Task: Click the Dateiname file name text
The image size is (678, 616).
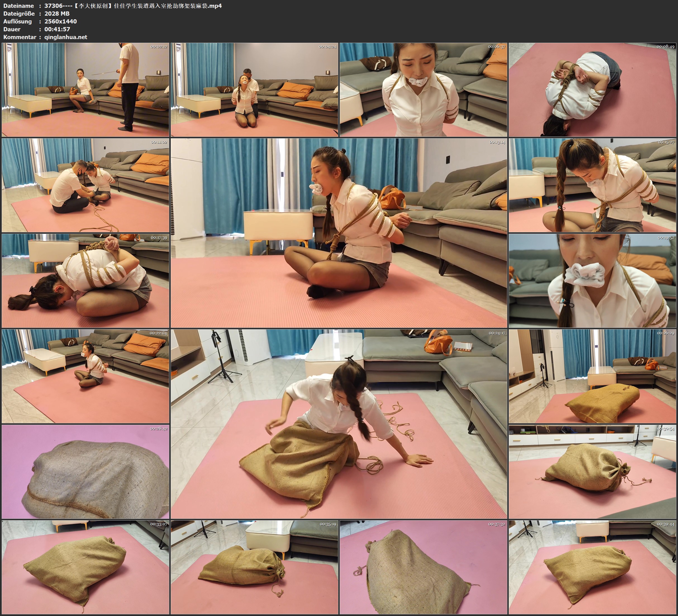Action: [x=133, y=6]
